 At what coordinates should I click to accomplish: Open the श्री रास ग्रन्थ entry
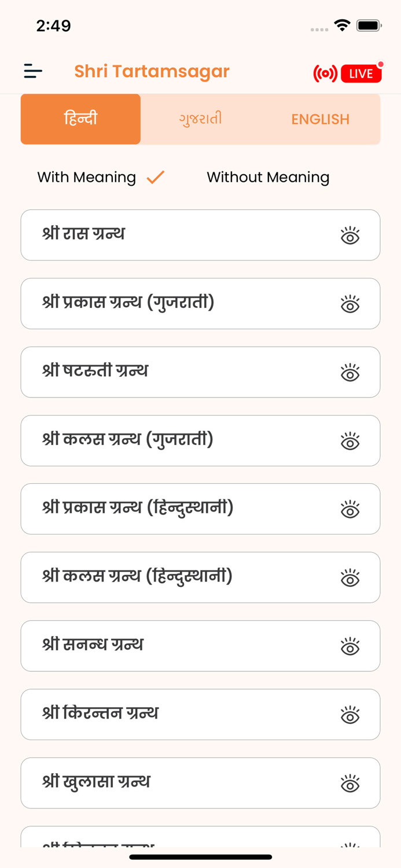pos(174,235)
